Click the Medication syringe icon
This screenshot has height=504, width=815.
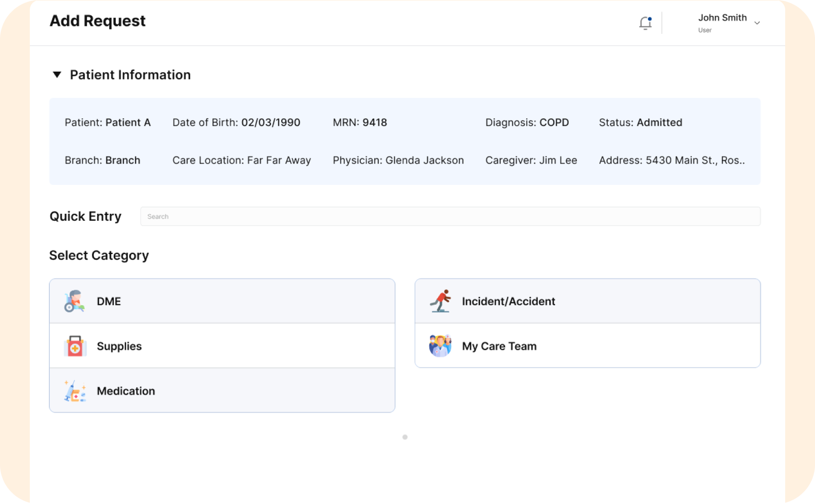[75, 391]
